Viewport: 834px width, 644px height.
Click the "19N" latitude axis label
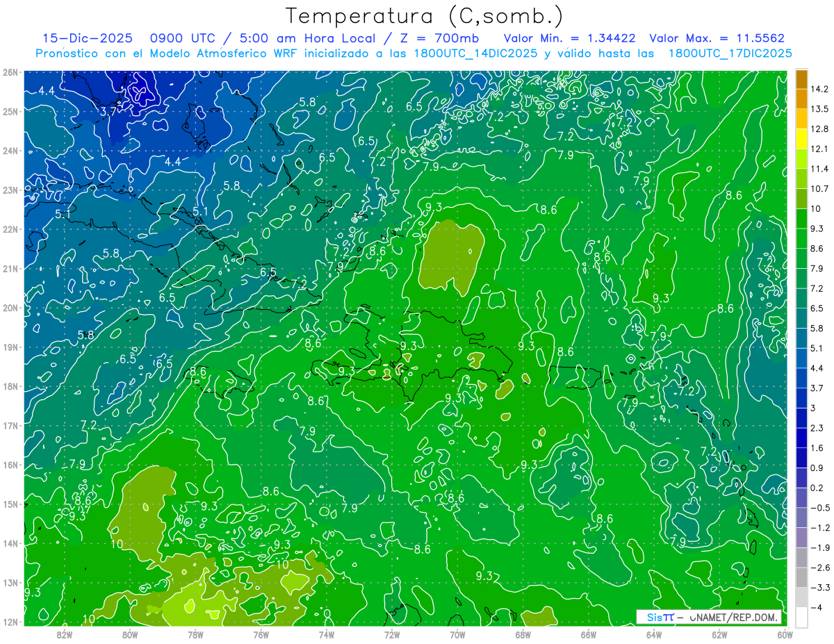pyautogui.click(x=10, y=347)
